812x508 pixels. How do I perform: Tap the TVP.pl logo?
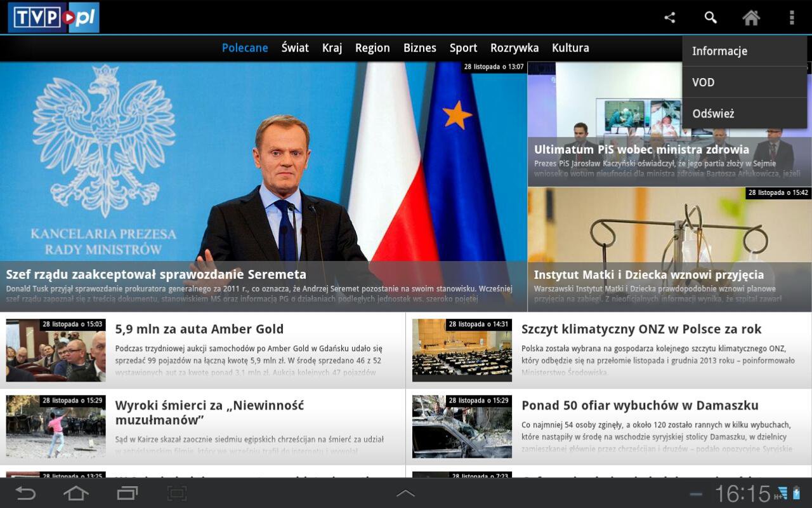(53, 17)
